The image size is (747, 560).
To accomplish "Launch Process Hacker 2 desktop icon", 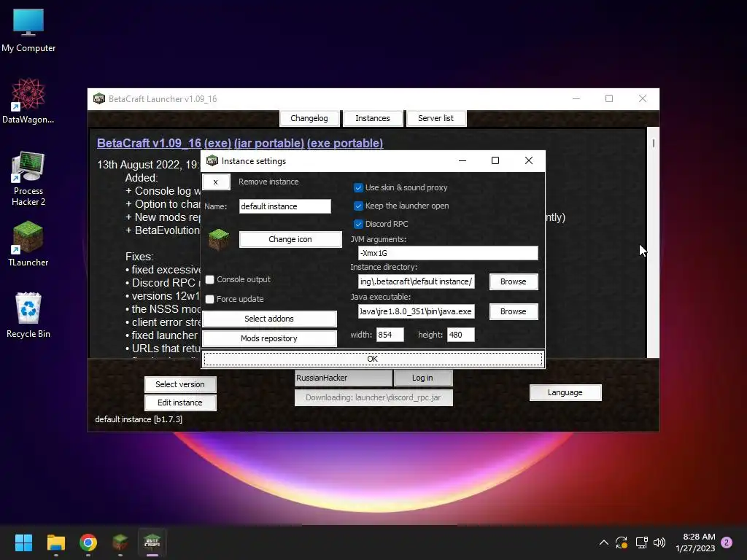I will [28, 179].
